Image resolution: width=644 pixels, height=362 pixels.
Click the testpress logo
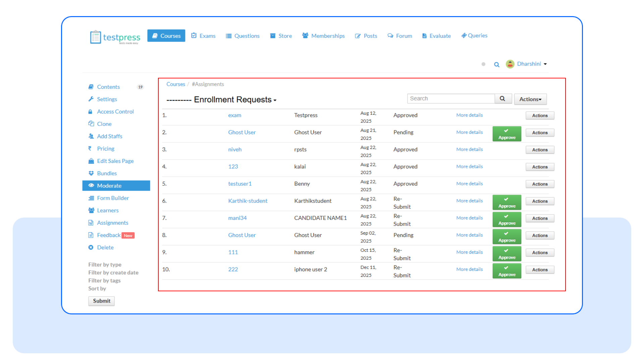pos(115,37)
